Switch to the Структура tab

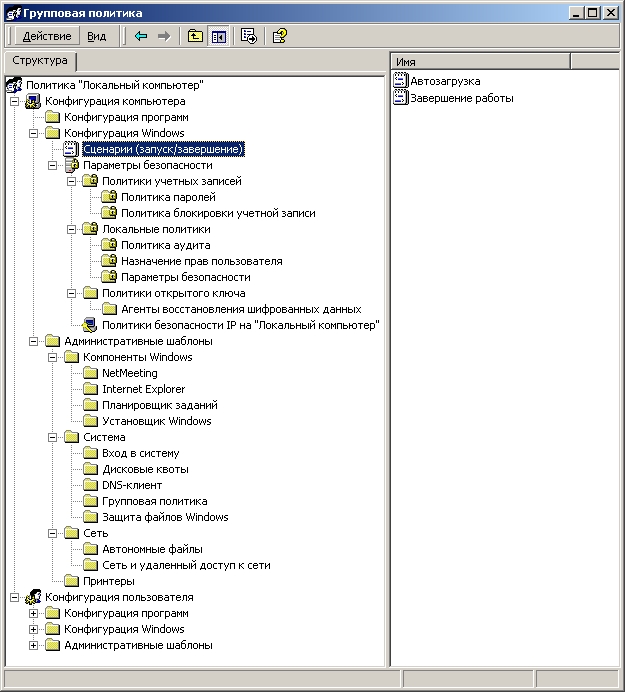click(x=40, y=61)
